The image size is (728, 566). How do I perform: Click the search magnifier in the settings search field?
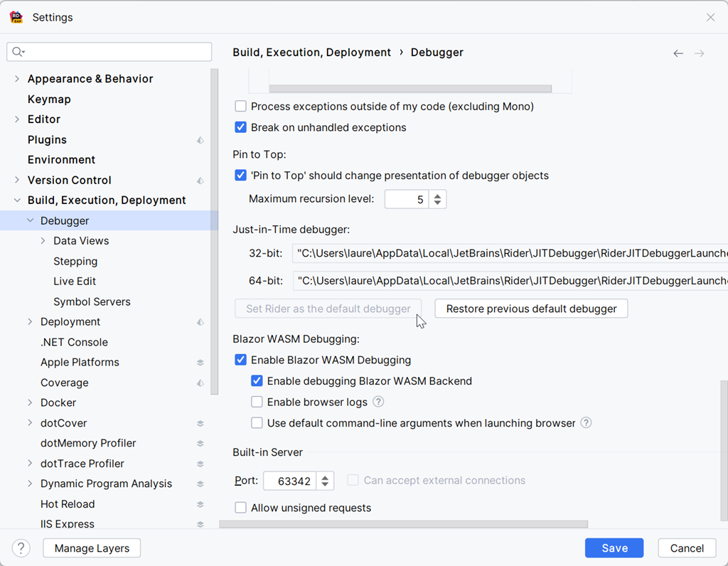pos(17,51)
